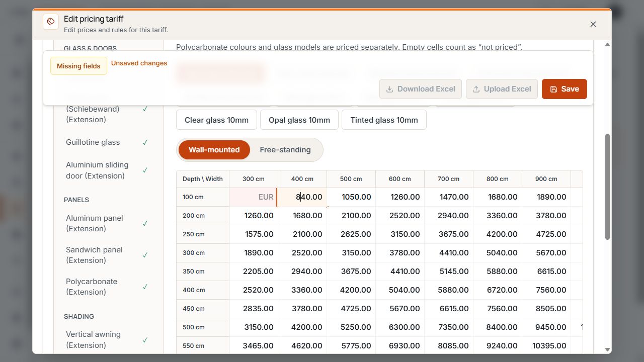Viewport: 644px width, 362px height.
Task: Click the checkmark beside Sandwich panel (Extension)
Action: (x=145, y=255)
